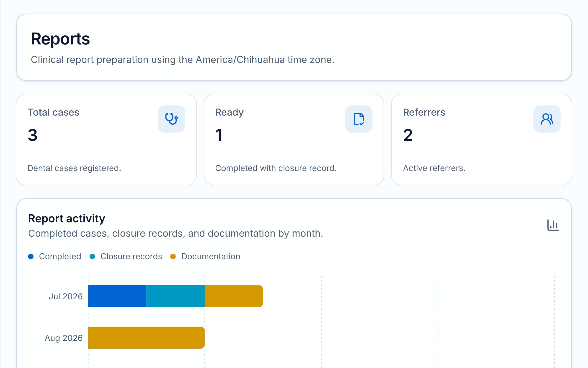Image resolution: width=588 pixels, height=368 pixels.
Task: Click the Jul 2026 axis label
Action: tap(66, 296)
